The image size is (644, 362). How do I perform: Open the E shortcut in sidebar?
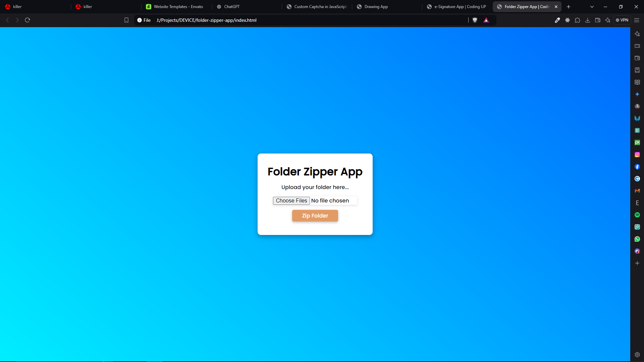click(637, 203)
